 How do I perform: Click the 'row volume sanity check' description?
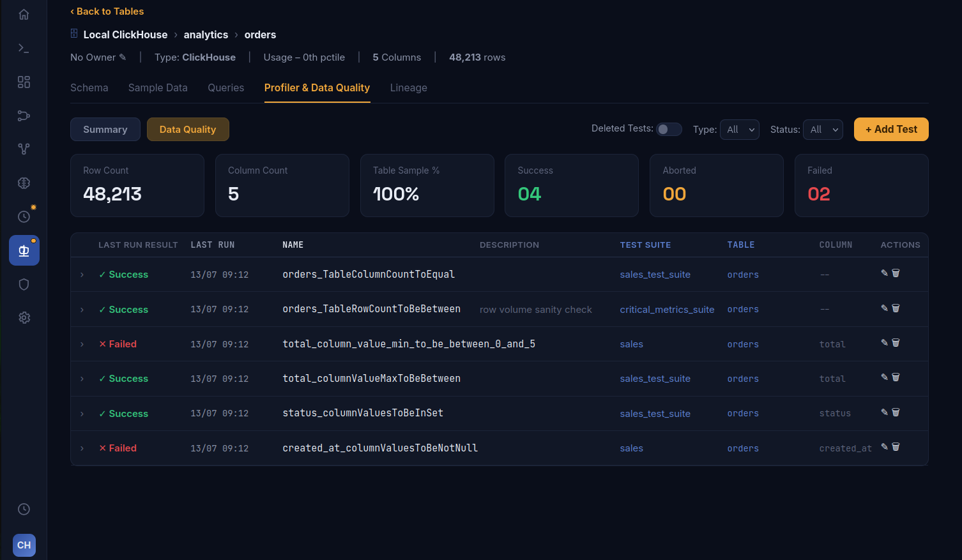(x=536, y=310)
